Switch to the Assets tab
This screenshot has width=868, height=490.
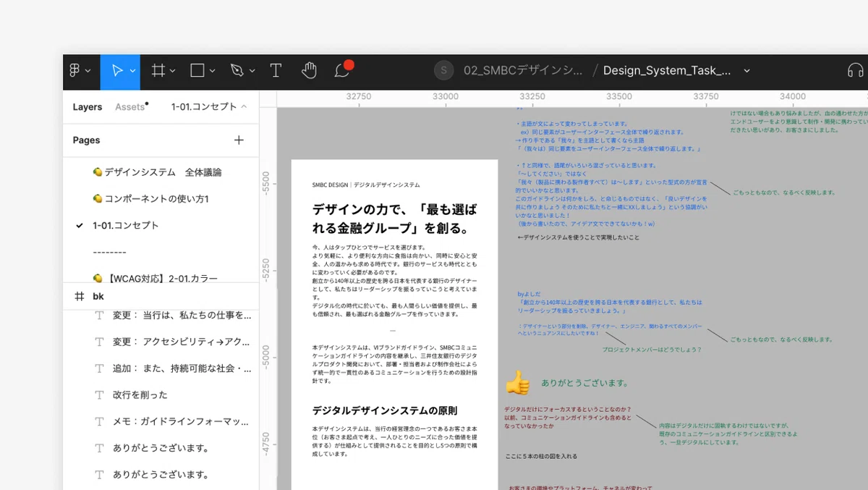point(130,106)
